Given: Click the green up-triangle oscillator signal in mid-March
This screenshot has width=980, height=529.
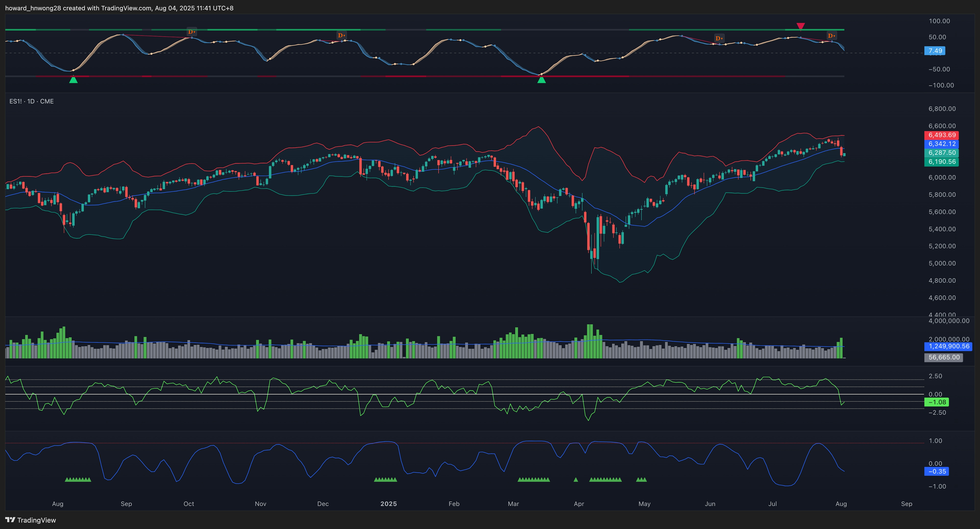Looking at the screenshot, I should 541,80.
